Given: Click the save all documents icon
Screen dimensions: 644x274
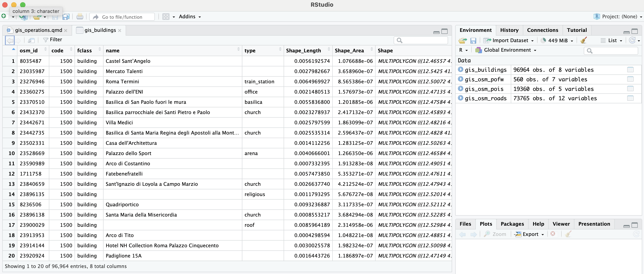Looking at the screenshot, I should point(66,17).
